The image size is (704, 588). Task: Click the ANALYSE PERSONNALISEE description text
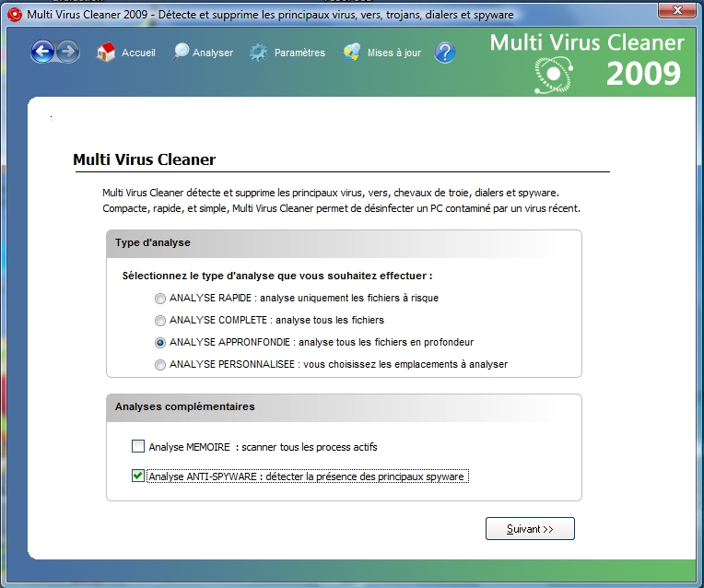coord(338,364)
